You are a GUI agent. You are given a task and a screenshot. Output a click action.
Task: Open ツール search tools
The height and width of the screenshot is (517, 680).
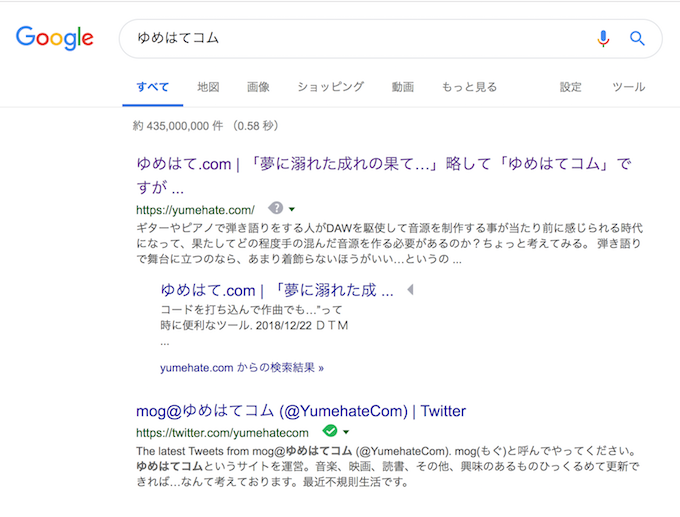(629, 87)
